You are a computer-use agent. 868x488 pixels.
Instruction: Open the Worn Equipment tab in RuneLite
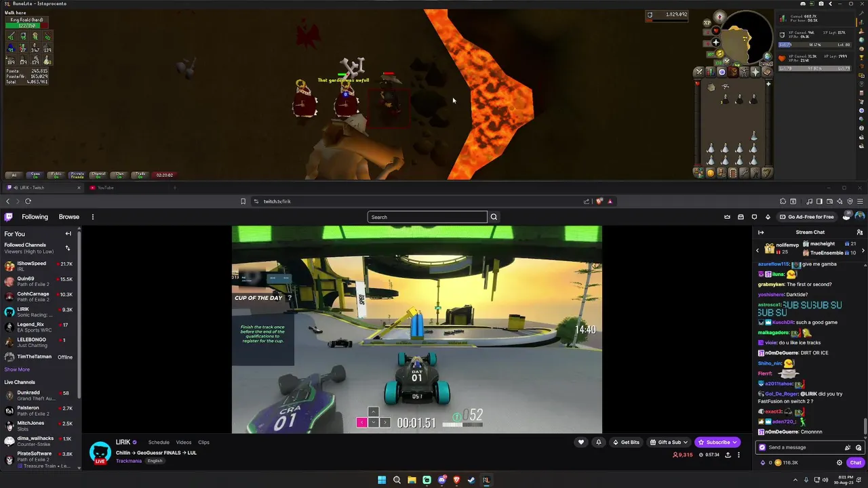(745, 73)
